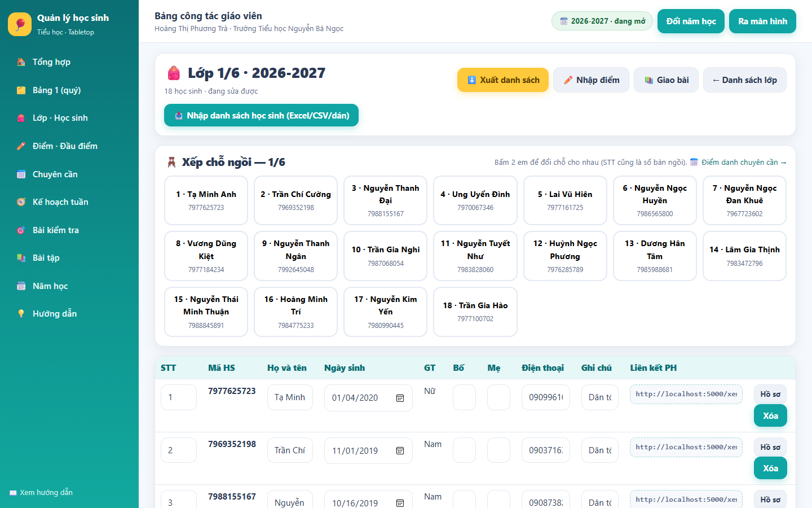Edit name field showing Tạ Minh
This screenshot has height=508, width=812.
(290, 397)
